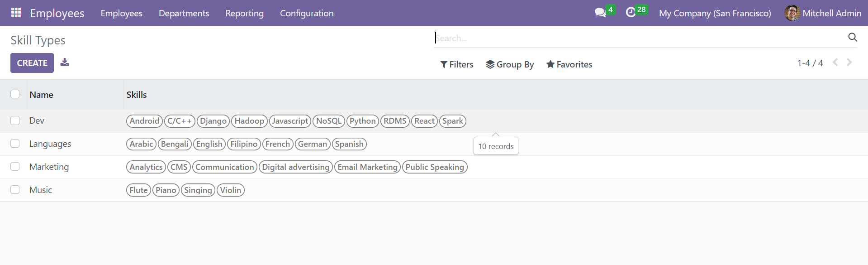Viewport: 868px width, 265px height.
Task: Check the Dev row checkbox
Action: coord(15,120)
